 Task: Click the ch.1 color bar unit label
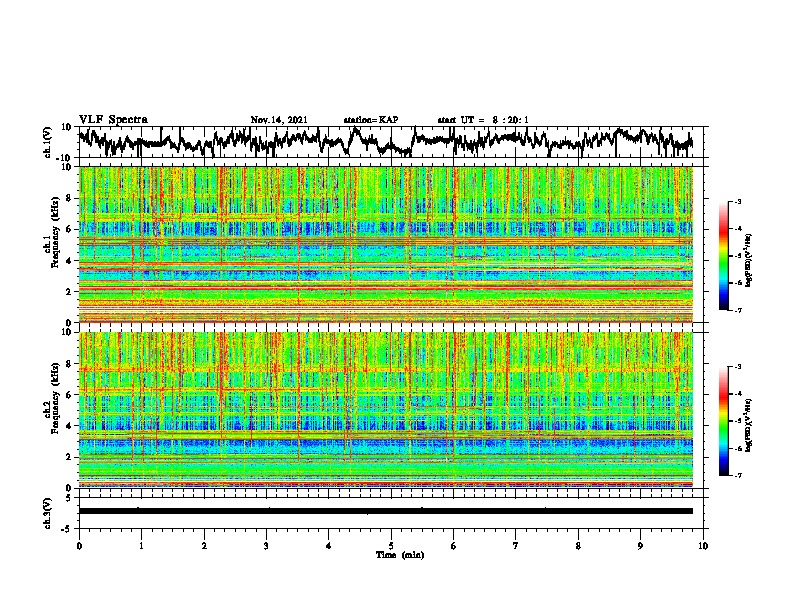(x=749, y=260)
